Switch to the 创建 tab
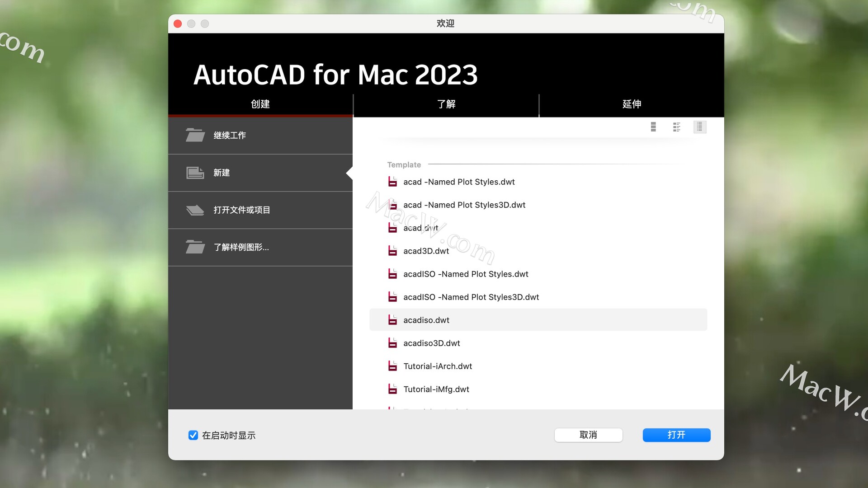The image size is (868, 488). click(260, 104)
